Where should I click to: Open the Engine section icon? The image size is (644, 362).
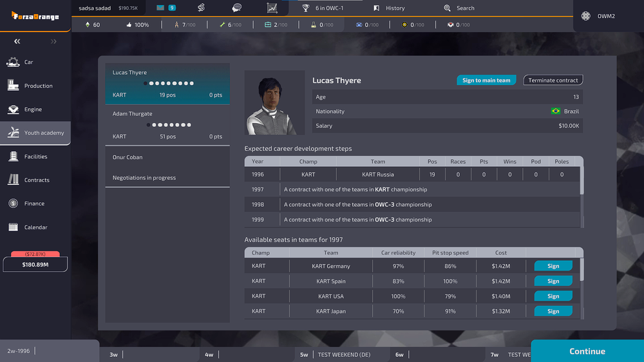tap(13, 110)
